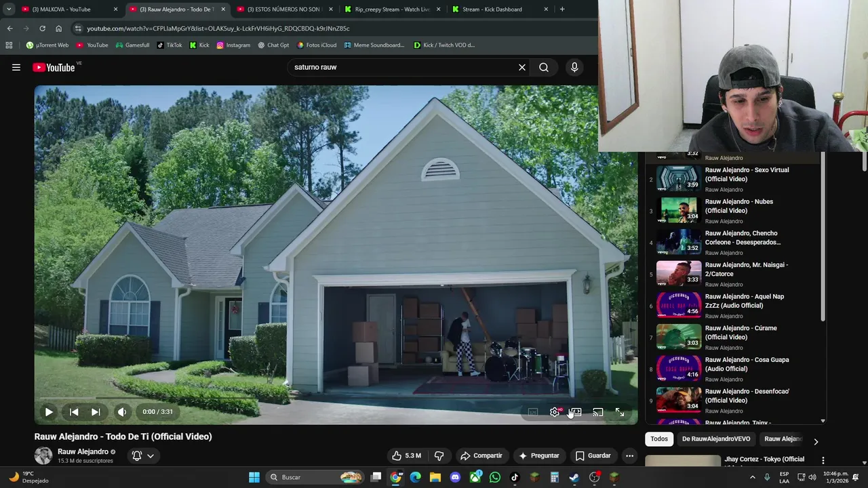Open Rauw Alejandro channel avatar
Viewport: 868px width, 488px height.
coord(43,455)
